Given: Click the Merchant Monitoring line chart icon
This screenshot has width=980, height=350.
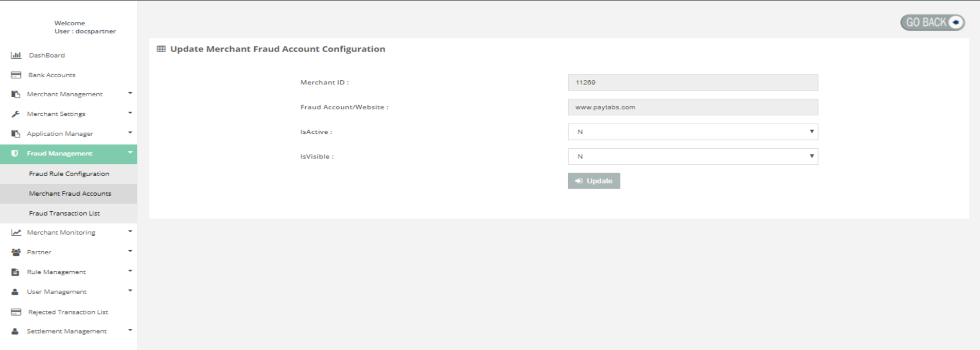Looking at the screenshot, I should point(16,233).
